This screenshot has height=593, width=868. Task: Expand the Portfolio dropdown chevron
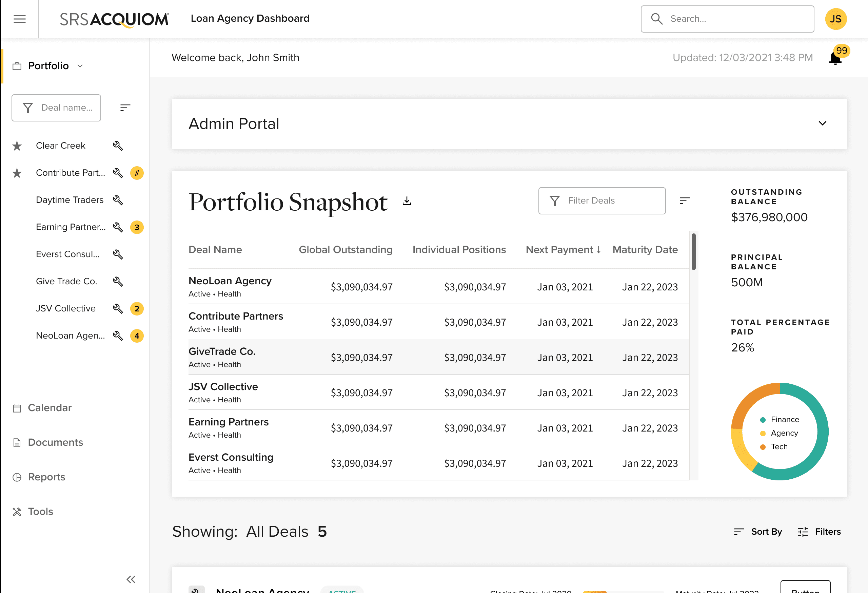pos(80,66)
